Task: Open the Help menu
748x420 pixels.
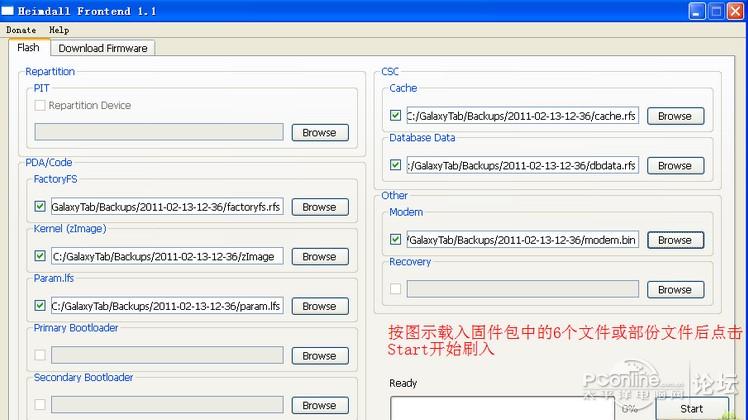Action: pyautogui.click(x=59, y=30)
